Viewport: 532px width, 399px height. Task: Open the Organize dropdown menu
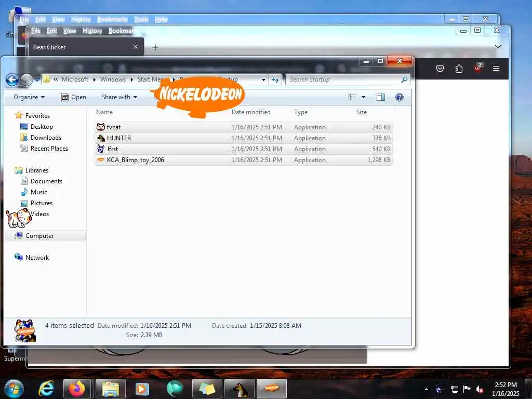(x=29, y=97)
